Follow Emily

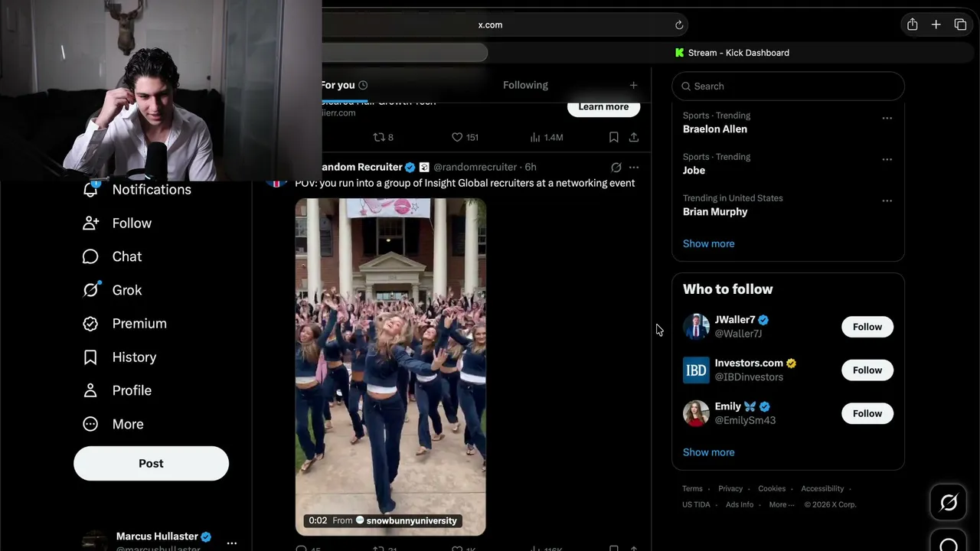[867, 413]
